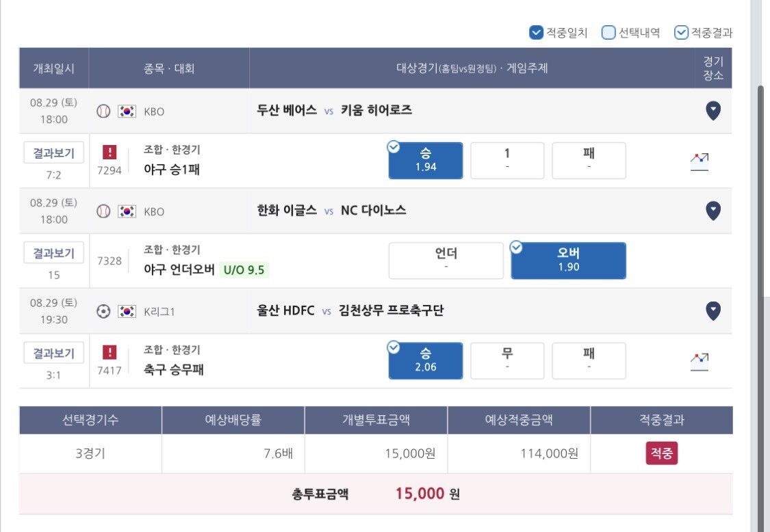This screenshot has width=770, height=532.
Task: Click red alert icon above 7417
Action: pyautogui.click(x=110, y=352)
